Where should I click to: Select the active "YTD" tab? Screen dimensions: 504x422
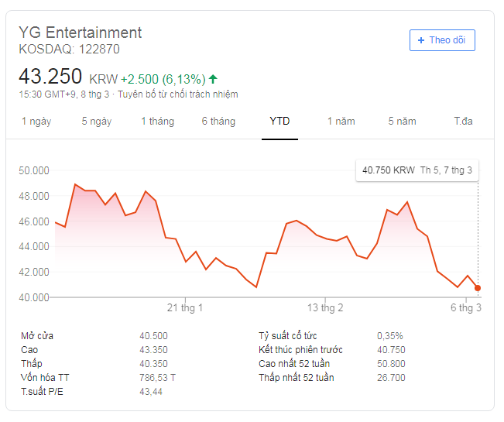(279, 122)
